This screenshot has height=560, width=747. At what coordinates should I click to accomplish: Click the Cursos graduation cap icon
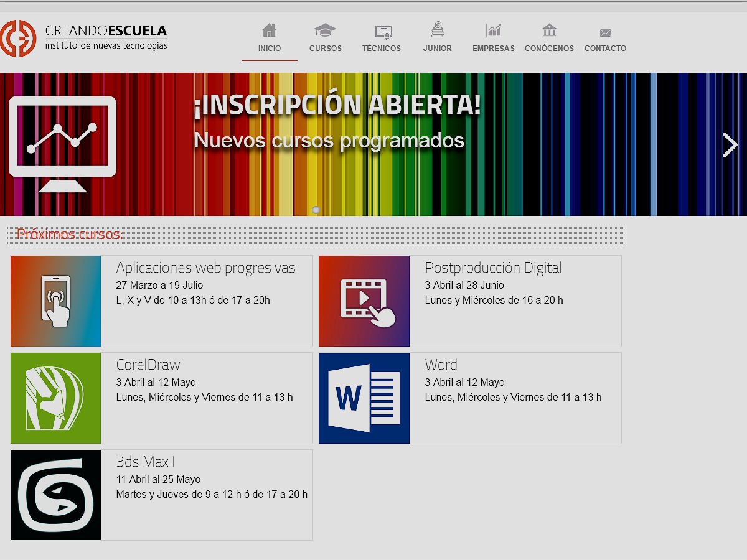coord(325,30)
